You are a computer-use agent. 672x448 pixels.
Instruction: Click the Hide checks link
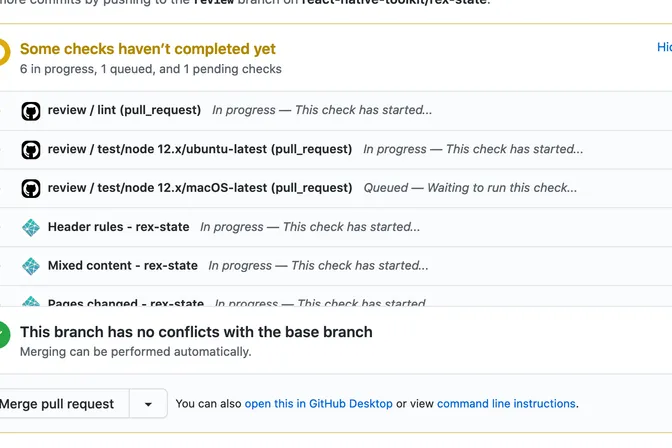664,47
